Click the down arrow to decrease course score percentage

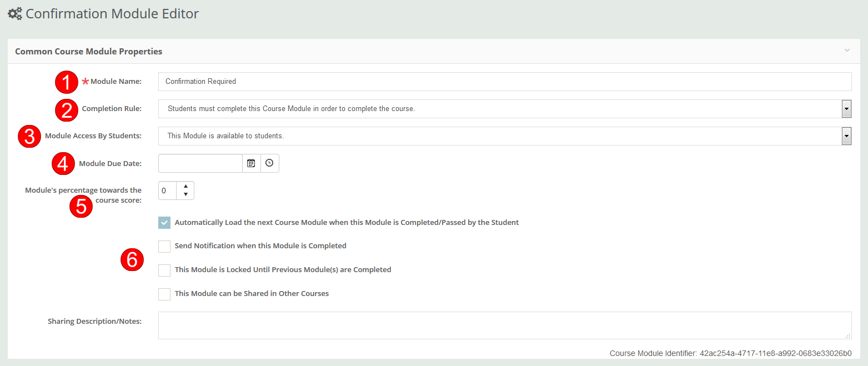(x=185, y=194)
